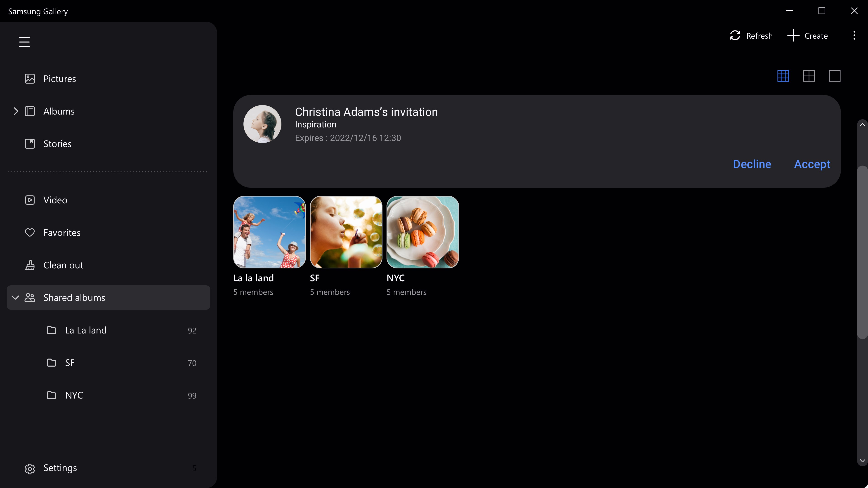
Task: Collapse the Shared albums section
Action: tap(15, 297)
